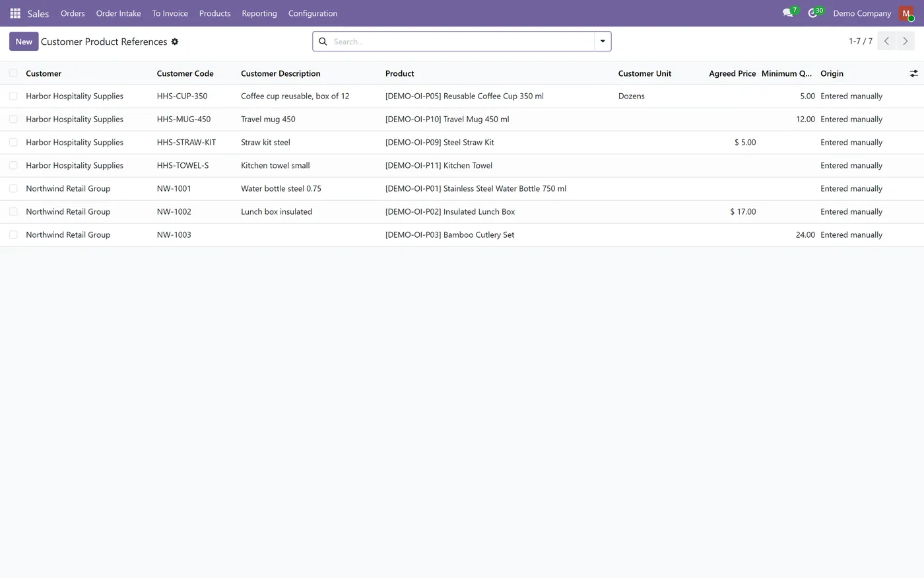Click the Bamboo Cutlery Set product cell

pyautogui.click(x=450, y=235)
